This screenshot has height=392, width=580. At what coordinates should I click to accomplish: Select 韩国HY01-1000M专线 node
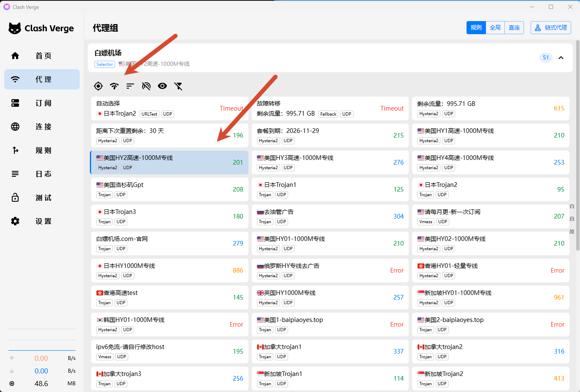click(x=170, y=324)
